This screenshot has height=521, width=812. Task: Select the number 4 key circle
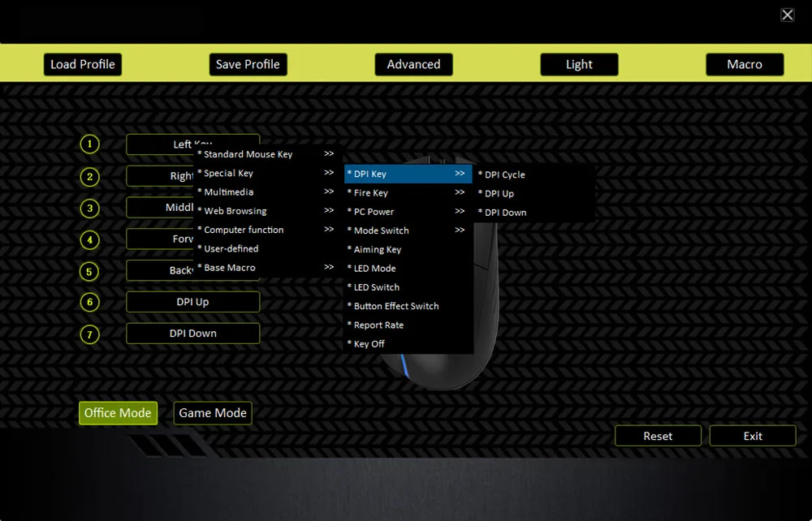click(89, 240)
